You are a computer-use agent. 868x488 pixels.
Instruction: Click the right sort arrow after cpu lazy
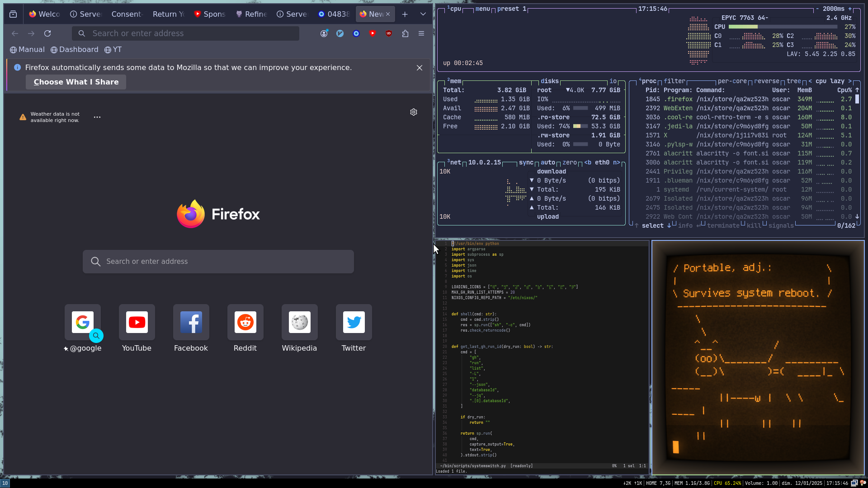[850, 81]
